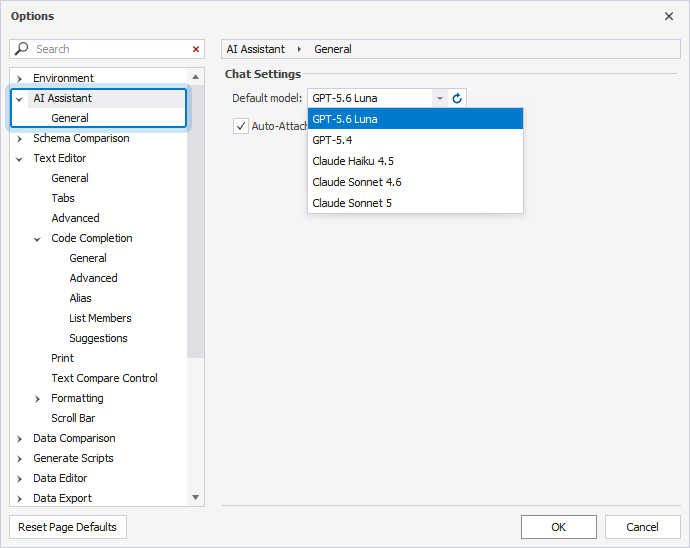Screen dimensions: 690x548
Task: Open the Scroll Bar options page
Action: [x=73, y=419]
